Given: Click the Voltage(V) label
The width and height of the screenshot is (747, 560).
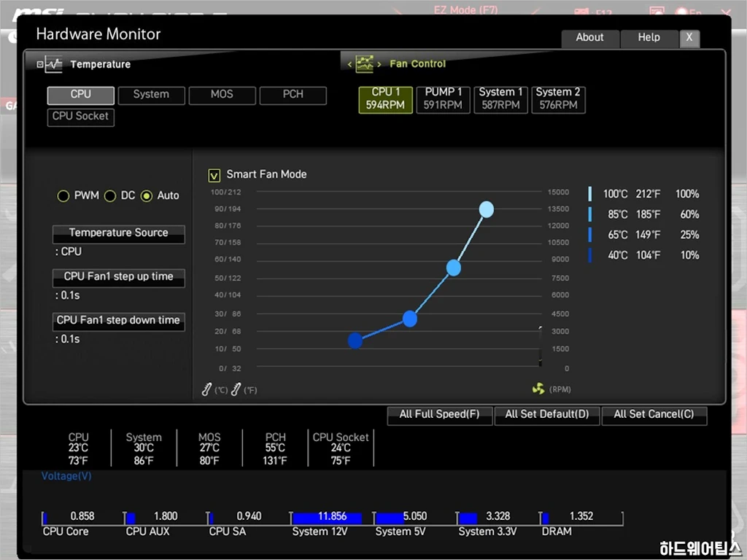Looking at the screenshot, I should (66, 476).
